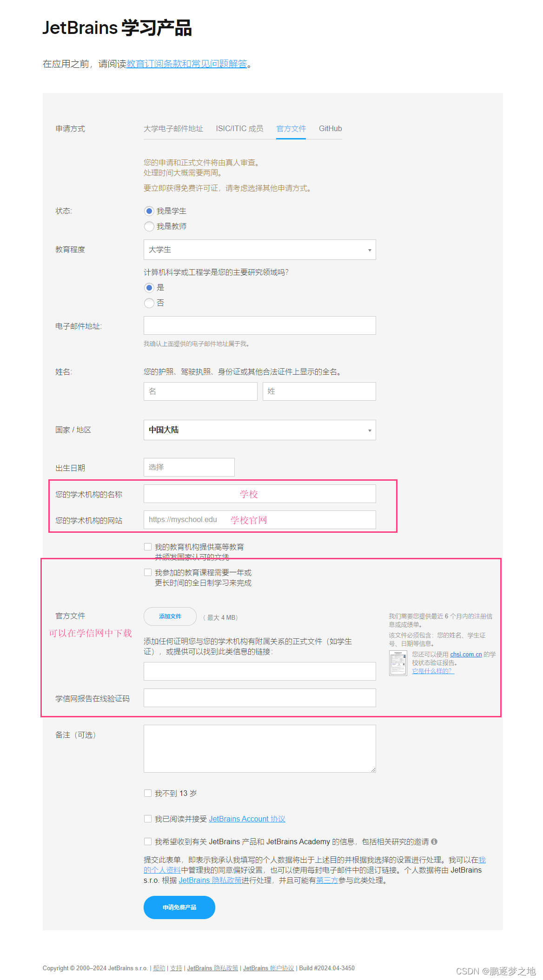Switch to the GitHub tab
The height and width of the screenshot is (980, 543).
point(330,129)
